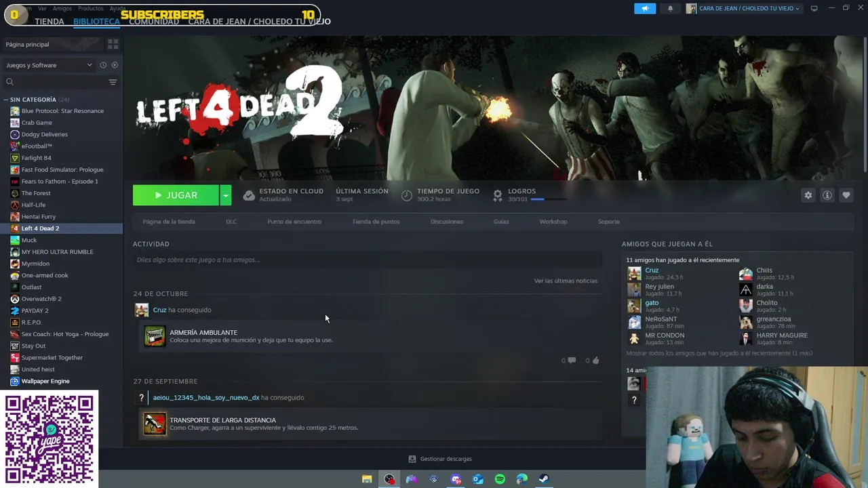868x488 pixels.
Task: Click the Armería Ambulante achievement icon
Action: click(x=155, y=336)
